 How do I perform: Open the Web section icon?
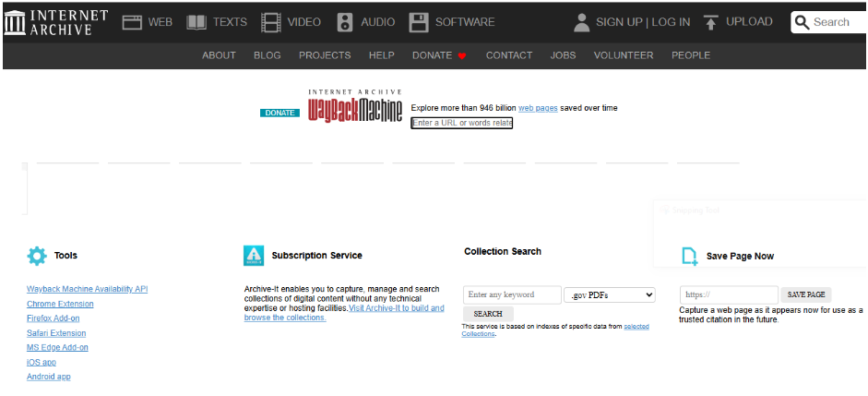coord(132,22)
